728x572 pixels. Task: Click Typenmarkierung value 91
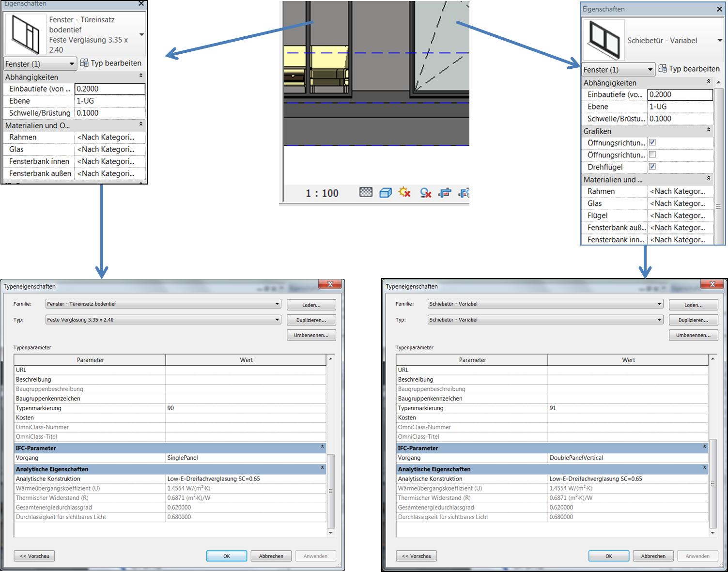(x=628, y=408)
